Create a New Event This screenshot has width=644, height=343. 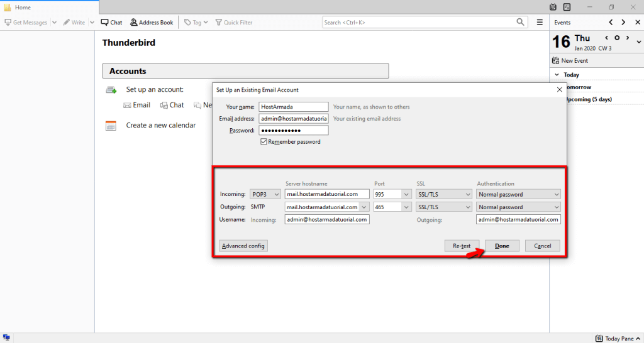570,61
